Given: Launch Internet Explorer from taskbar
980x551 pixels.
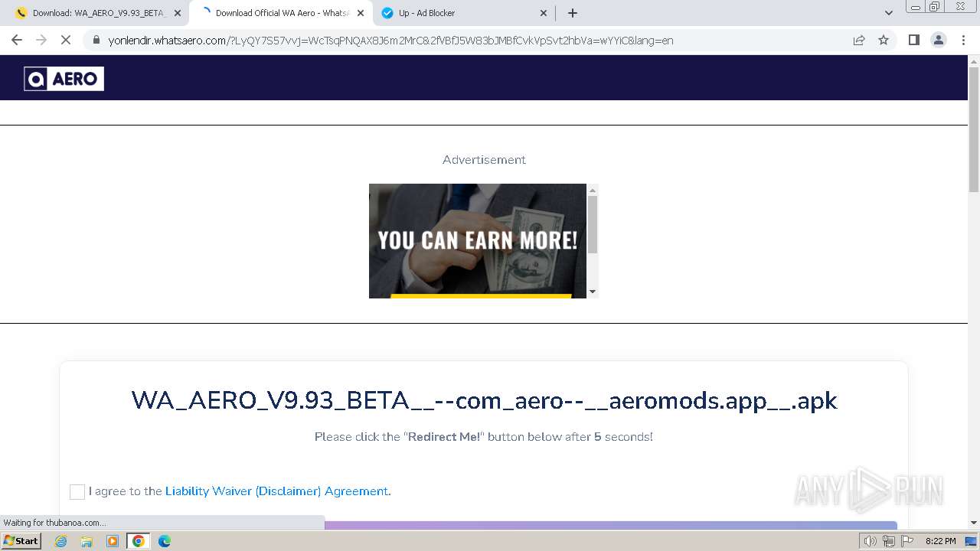Looking at the screenshot, I should click(x=61, y=541).
